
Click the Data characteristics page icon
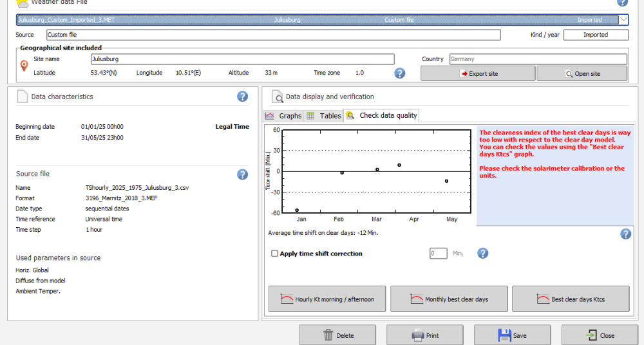pos(23,97)
